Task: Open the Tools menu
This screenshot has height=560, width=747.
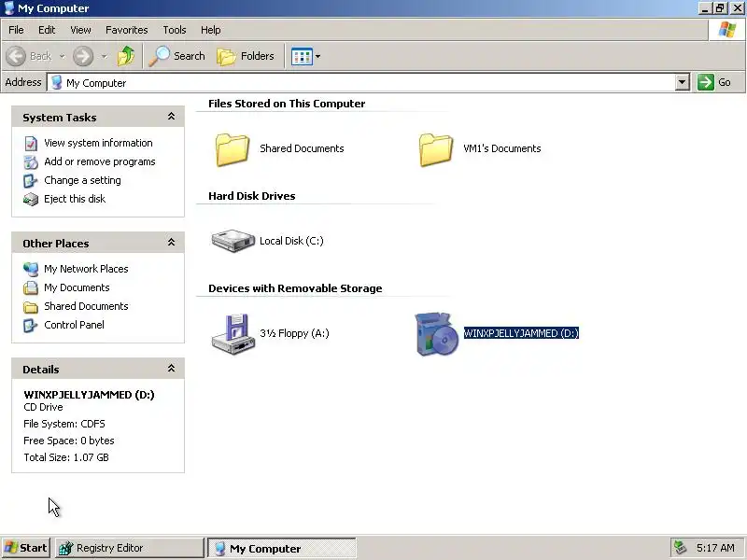Action: coord(175,30)
